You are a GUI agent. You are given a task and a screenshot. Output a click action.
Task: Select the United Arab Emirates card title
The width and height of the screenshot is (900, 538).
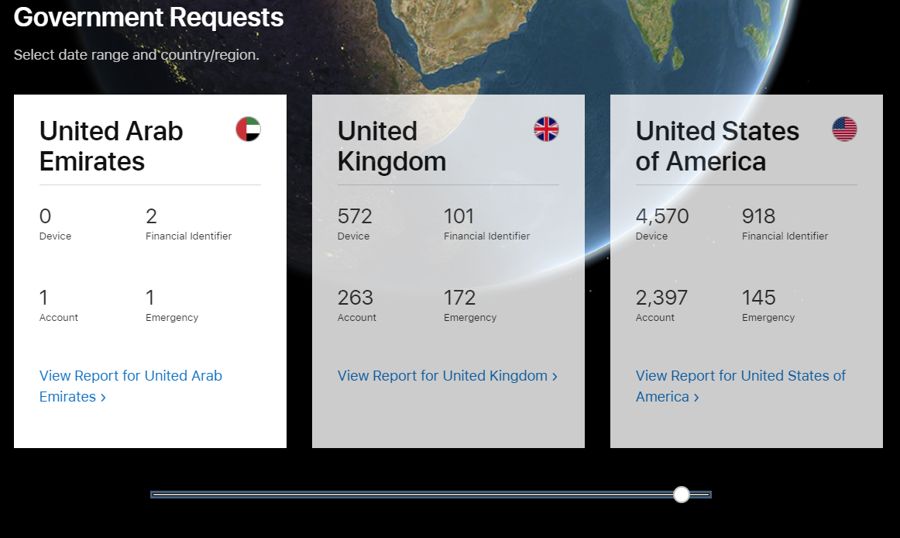[111, 146]
